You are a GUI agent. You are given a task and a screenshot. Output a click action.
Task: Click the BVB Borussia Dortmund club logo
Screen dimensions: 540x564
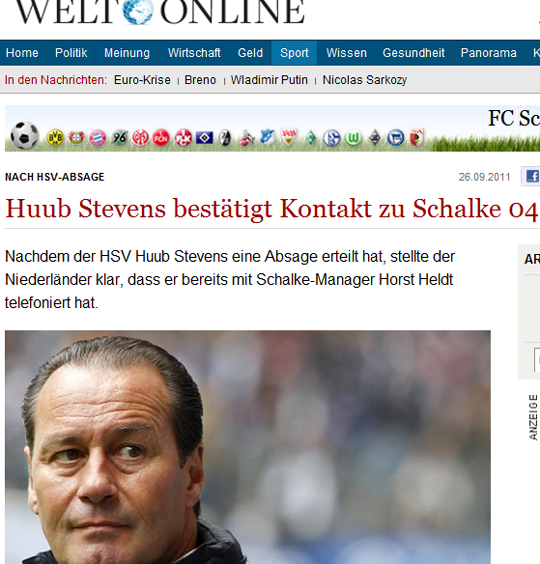pyautogui.click(x=55, y=138)
